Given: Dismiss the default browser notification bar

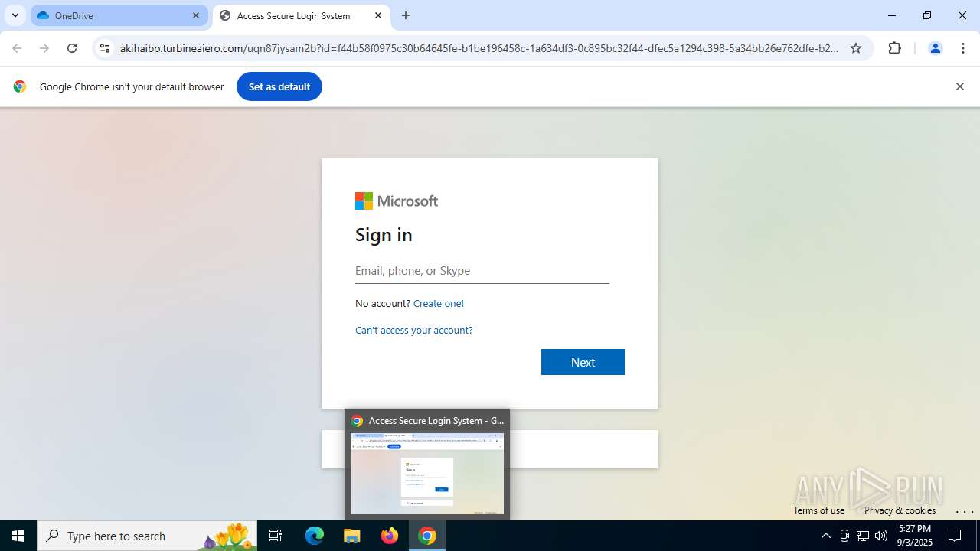Looking at the screenshot, I should 959,86.
